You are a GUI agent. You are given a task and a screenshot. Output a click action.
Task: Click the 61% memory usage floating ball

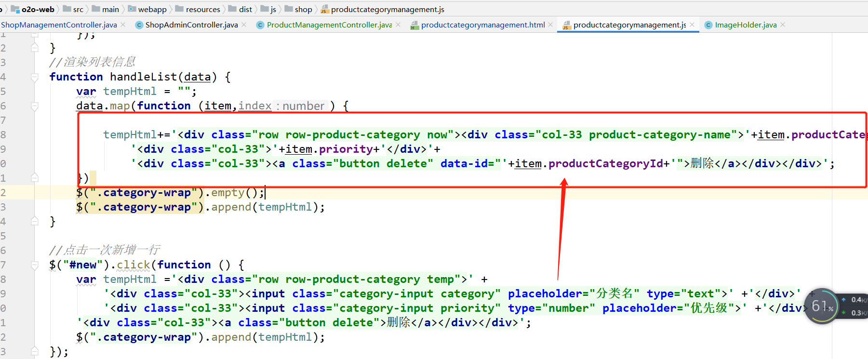coord(821,306)
